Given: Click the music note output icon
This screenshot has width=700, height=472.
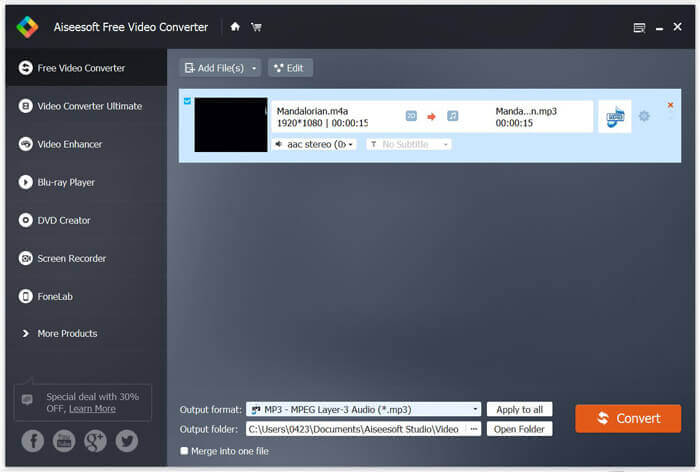Looking at the screenshot, I should 453,116.
